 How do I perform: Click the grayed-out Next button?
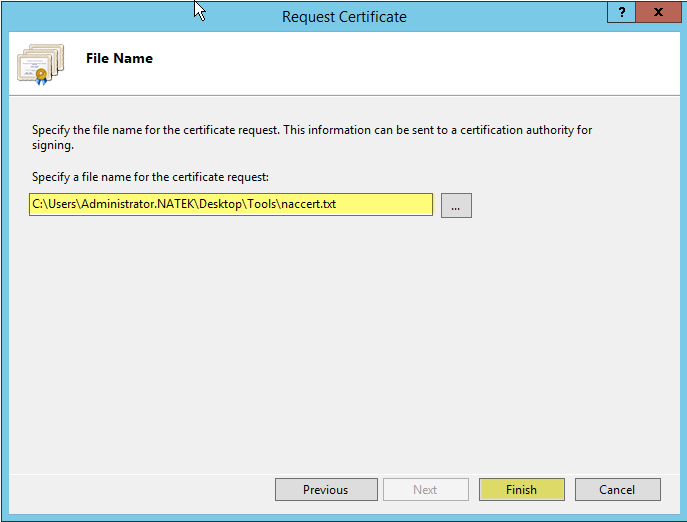click(425, 489)
